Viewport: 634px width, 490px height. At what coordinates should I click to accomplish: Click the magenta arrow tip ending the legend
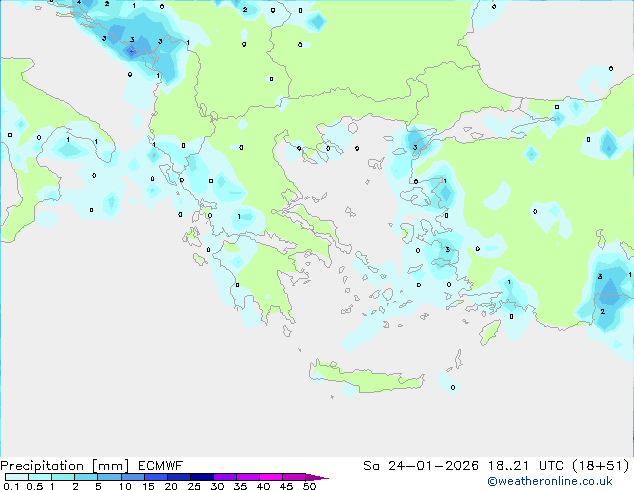[x=322, y=478]
